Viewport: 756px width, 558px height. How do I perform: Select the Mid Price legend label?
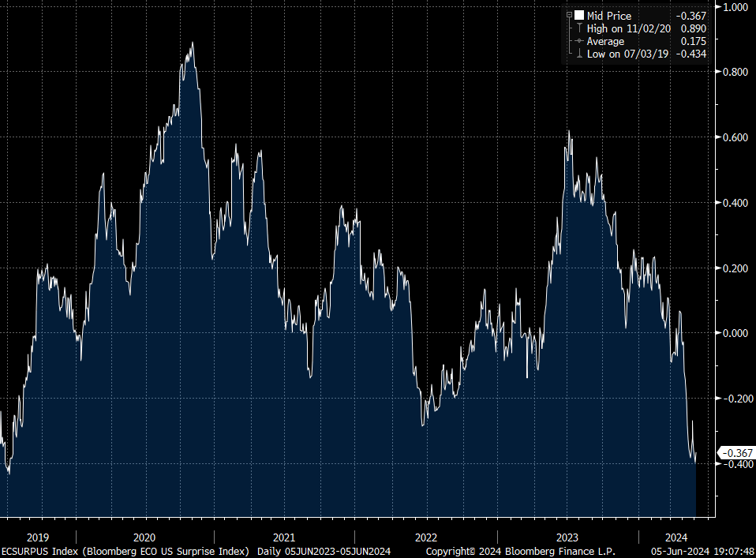(609, 16)
